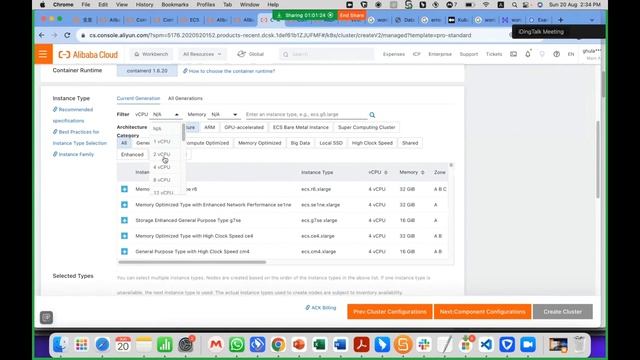Viewport: 640px width, 360px height.
Task: Open the Instance Family link
Action: [73, 154]
